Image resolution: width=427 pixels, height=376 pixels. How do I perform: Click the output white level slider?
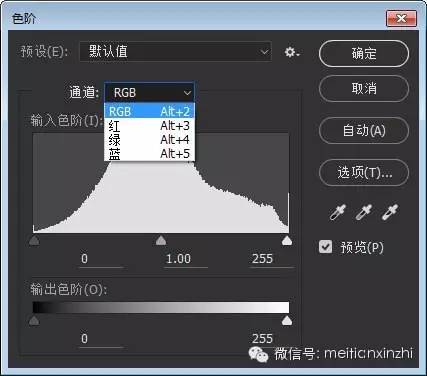pos(287,320)
